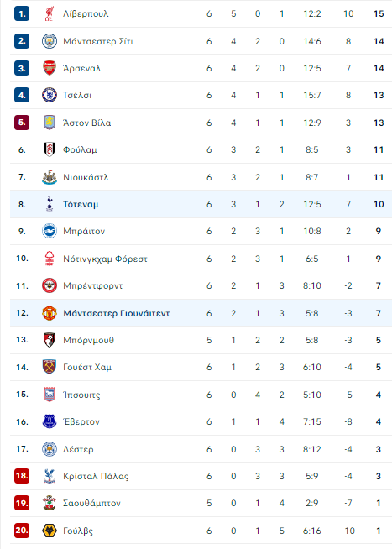The height and width of the screenshot is (549, 392).
Task: Click the Newcastle club crest icon
Action: [50, 177]
